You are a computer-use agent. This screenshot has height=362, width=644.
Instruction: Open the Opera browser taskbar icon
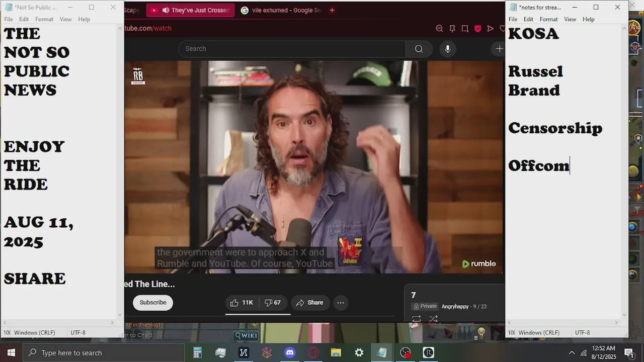coord(313,352)
